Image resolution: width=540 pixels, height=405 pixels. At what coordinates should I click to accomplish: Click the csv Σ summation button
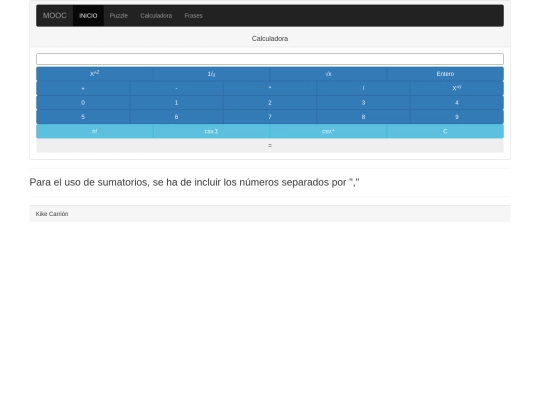point(211,131)
